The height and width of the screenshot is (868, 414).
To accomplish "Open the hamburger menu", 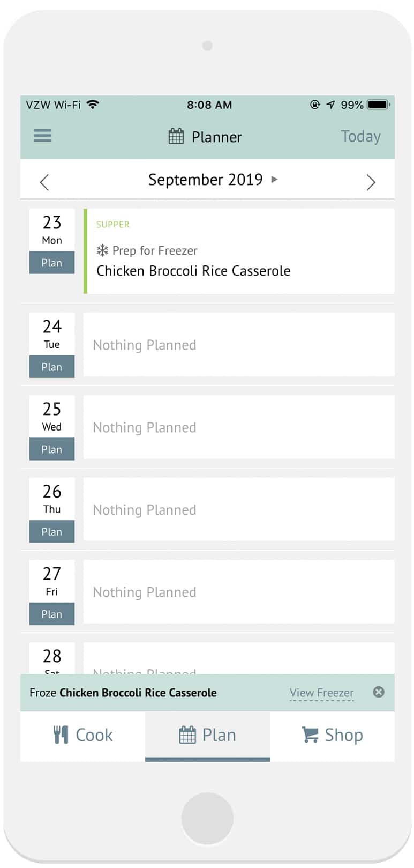I will [43, 136].
